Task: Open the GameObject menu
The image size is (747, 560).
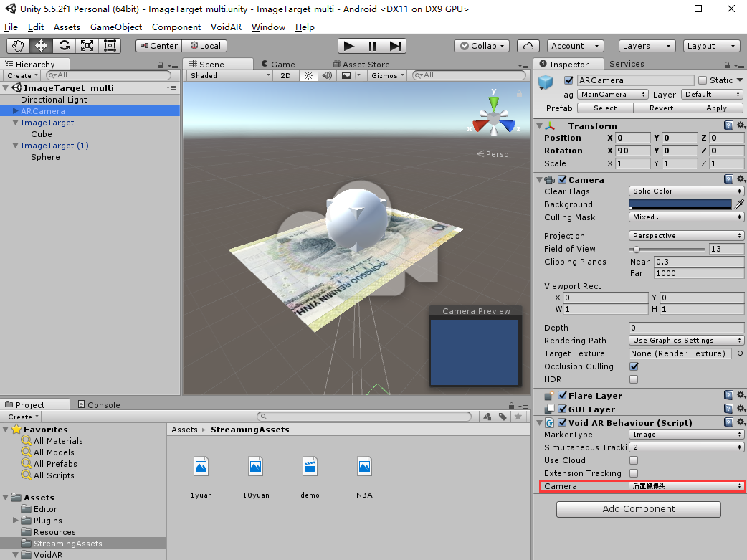Action: (116, 27)
